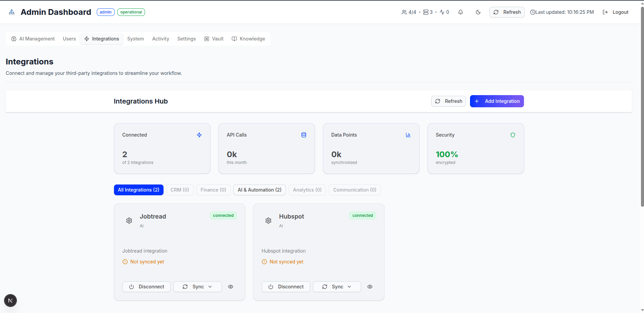This screenshot has width=644, height=313.
Task: Click the users count icon in the header
Action: click(404, 12)
